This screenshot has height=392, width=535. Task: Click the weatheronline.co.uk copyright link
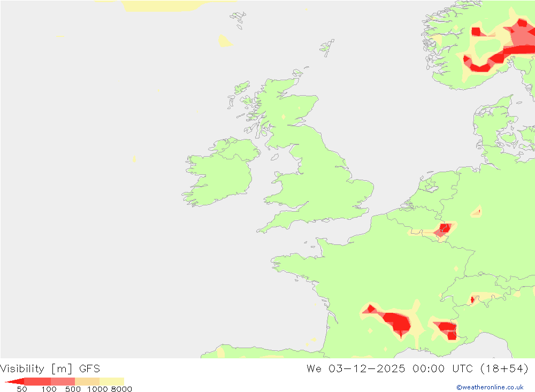click(x=490, y=387)
